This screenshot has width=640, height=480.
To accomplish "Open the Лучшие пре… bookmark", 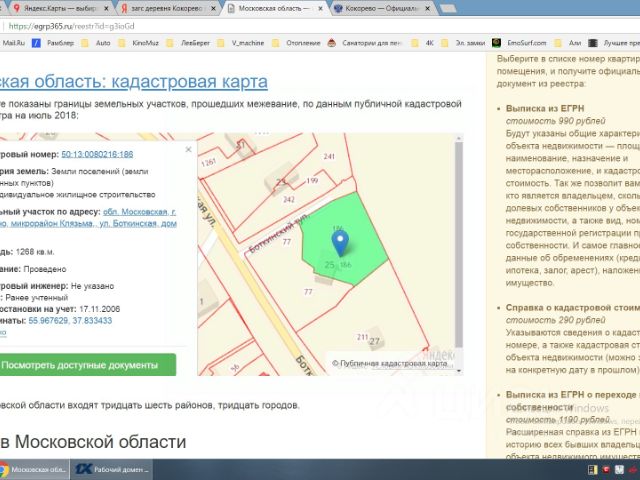I will 614,43.
